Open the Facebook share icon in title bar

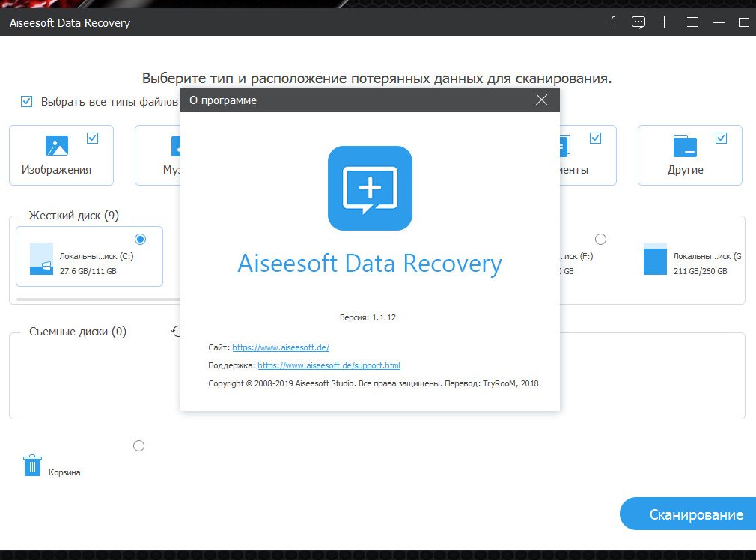612,22
